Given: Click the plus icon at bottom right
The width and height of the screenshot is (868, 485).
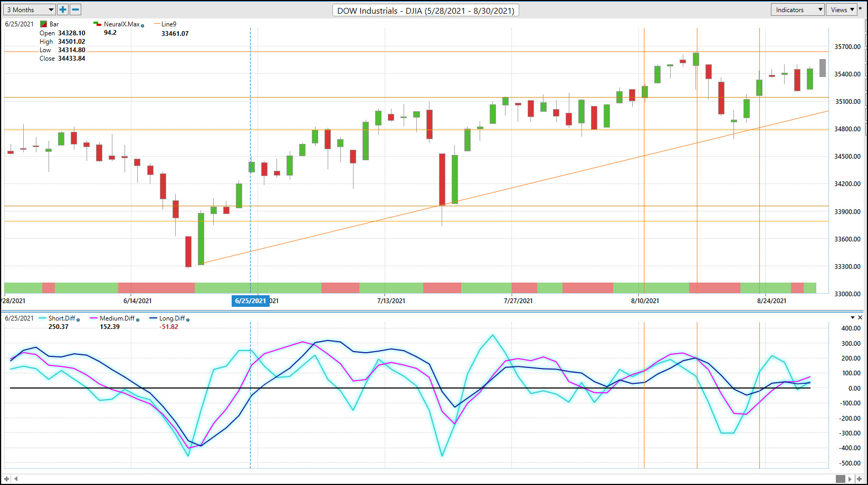Looking at the screenshot, I should tap(860, 479).
